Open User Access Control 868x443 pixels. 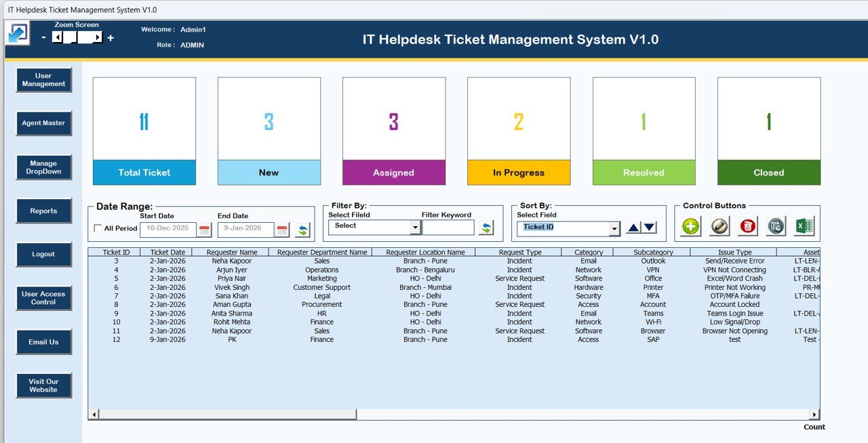[43, 298]
